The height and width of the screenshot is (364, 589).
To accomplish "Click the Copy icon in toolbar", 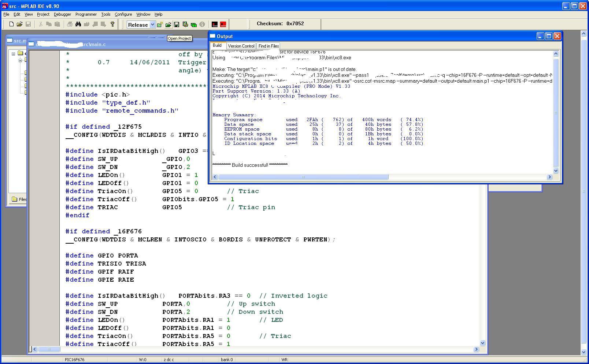I will (x=49, y=24).
